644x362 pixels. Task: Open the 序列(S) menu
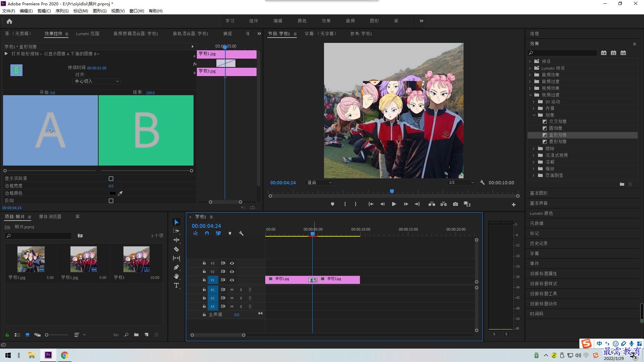pos(62,11)
